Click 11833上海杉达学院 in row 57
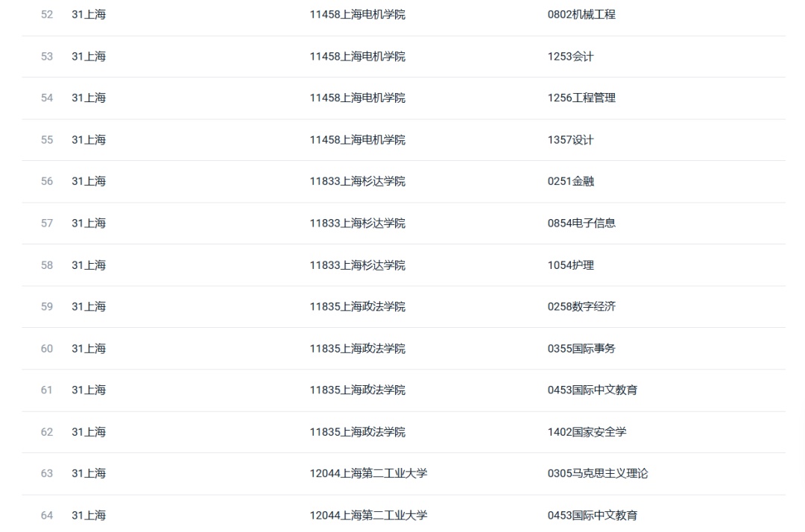 357,224
